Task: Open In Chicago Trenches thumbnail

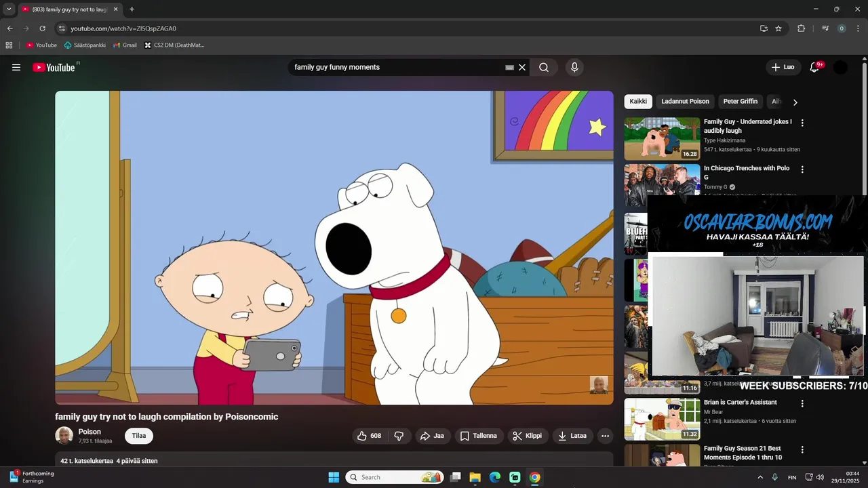Action: pos(662,184)
